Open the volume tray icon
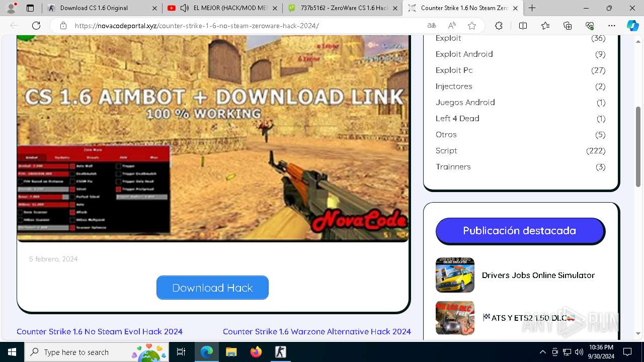The width and height of the screenshot is (644, 362). [x=579, y=352]
